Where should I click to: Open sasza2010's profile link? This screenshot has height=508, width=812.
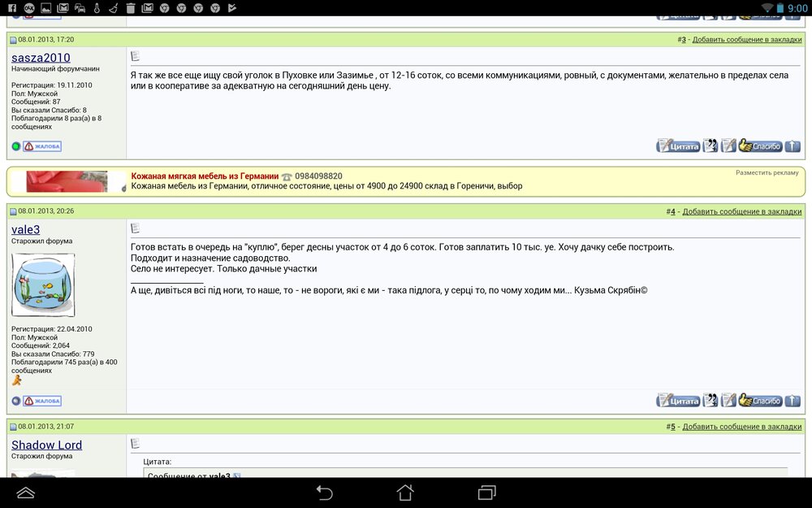coord(41,57)
